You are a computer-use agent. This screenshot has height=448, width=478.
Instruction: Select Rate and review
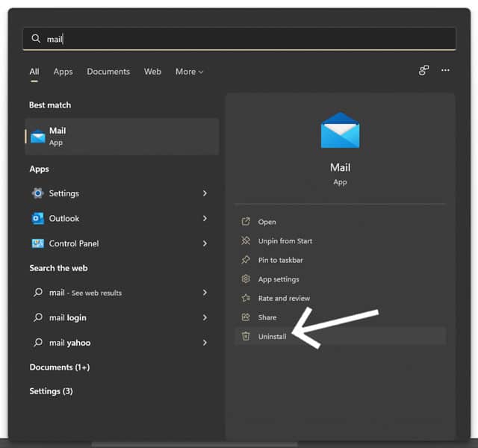click(341, 298)
